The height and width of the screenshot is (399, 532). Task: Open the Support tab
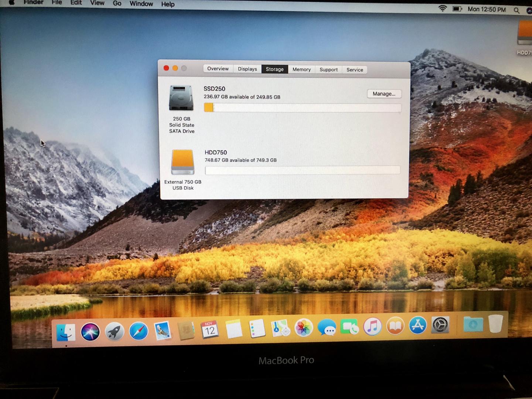point(328,69)
